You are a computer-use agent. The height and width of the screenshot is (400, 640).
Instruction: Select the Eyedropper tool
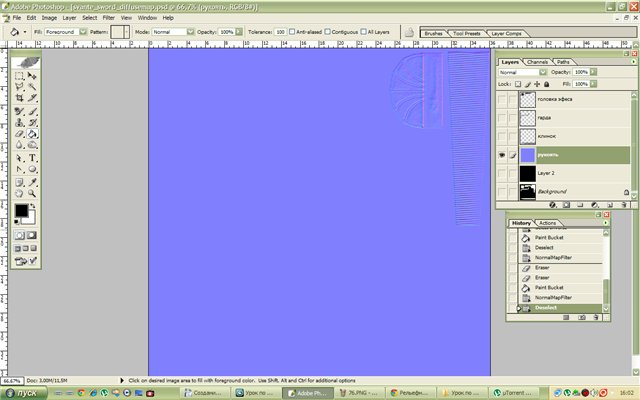pos(32,182)
